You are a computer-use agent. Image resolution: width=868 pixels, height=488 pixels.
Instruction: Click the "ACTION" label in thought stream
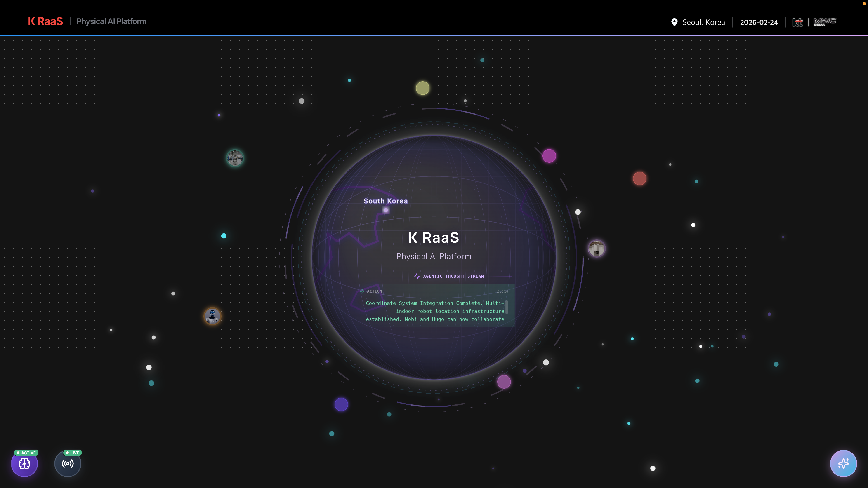click(374, 291)
